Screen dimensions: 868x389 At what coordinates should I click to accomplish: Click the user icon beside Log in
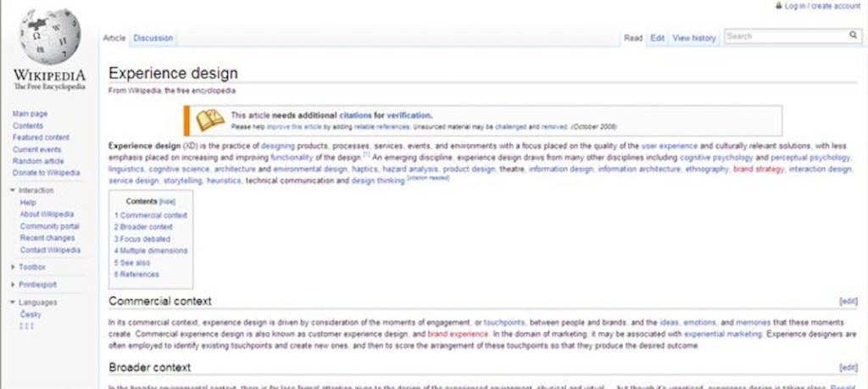pos(779,5)
